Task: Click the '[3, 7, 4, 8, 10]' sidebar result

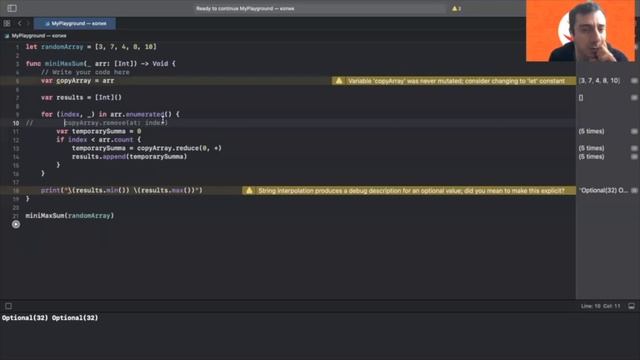Action: pyautogui.click(x=599, y=81)
